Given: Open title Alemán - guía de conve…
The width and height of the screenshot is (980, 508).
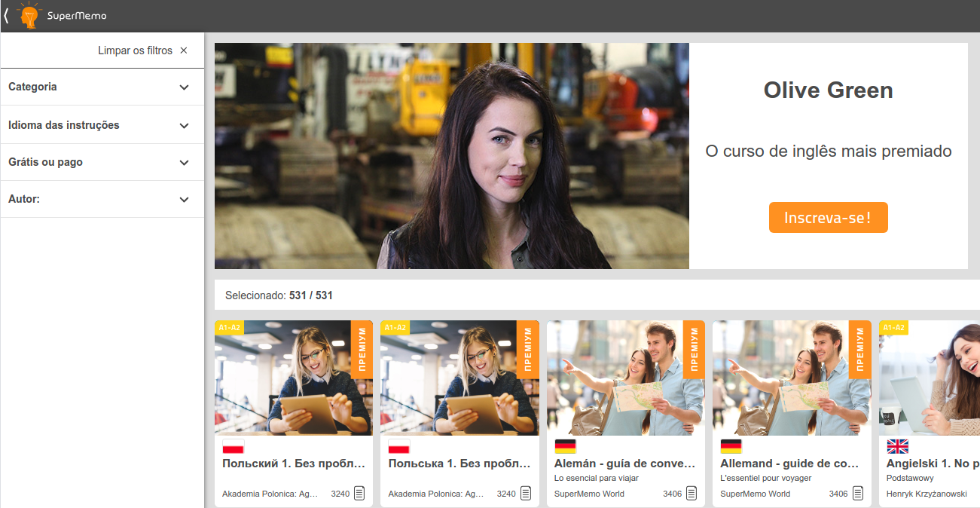Looking at the screenshot, I should tap(625, 464).
